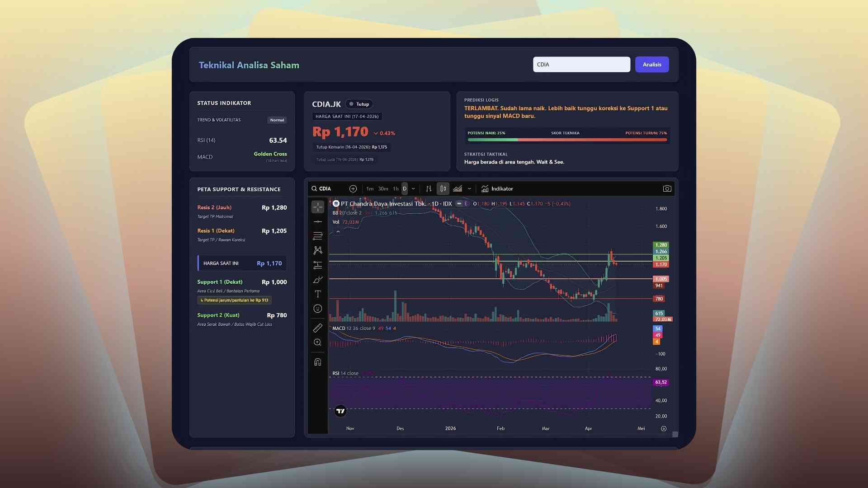Viewport: 868px width, 488px height.
Task: Expand the chart style dropdown chevron
Action: (x=469, y=189)
